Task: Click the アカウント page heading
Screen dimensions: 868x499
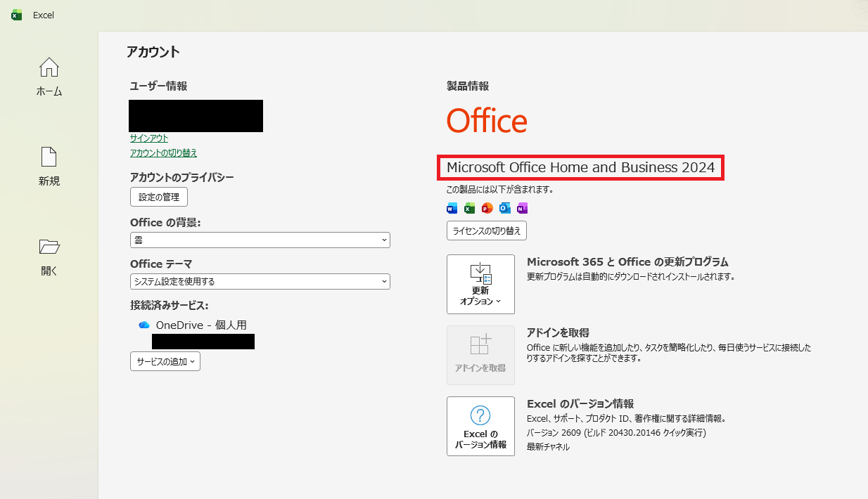Action: pyautogui.click(x=153, y=51)
